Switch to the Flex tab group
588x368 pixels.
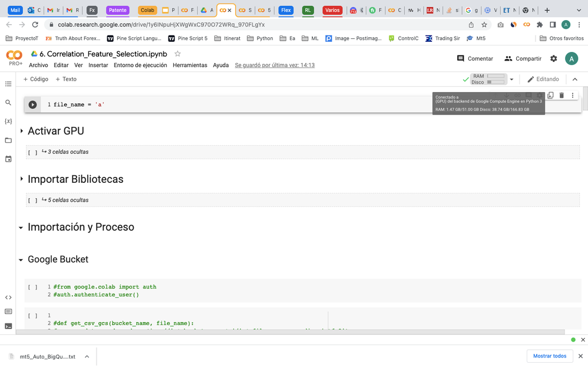(x=286, y=10)
